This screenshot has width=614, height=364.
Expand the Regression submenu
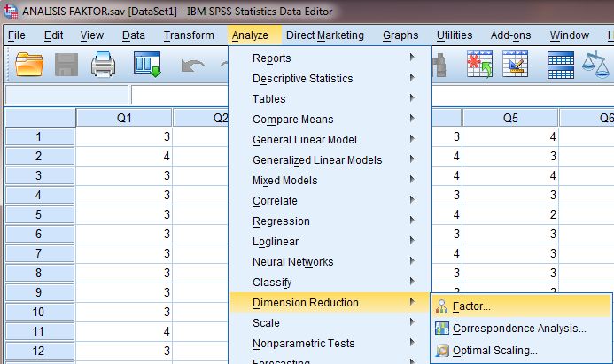330,221
